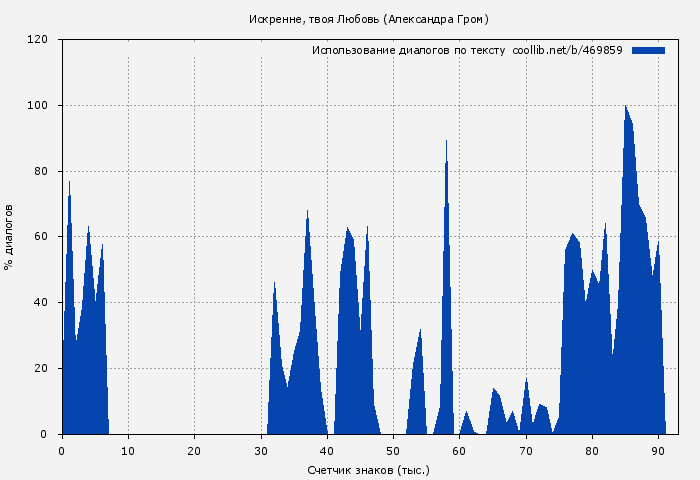Viewport: 700px width, 480px height.
Task: Click the y-axis label '% диалогов'
Action: (9, 237)
